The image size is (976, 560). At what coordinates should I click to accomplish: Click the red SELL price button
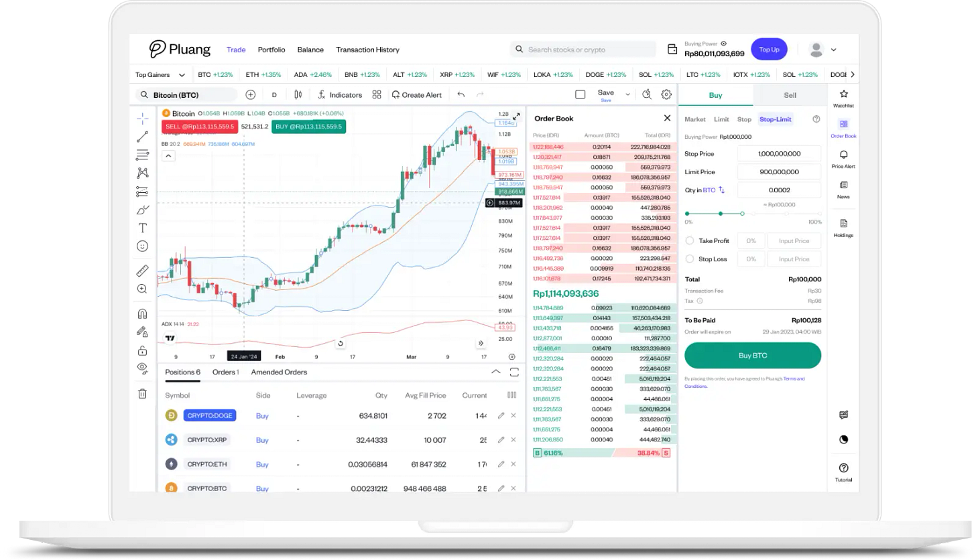point(199,127)
